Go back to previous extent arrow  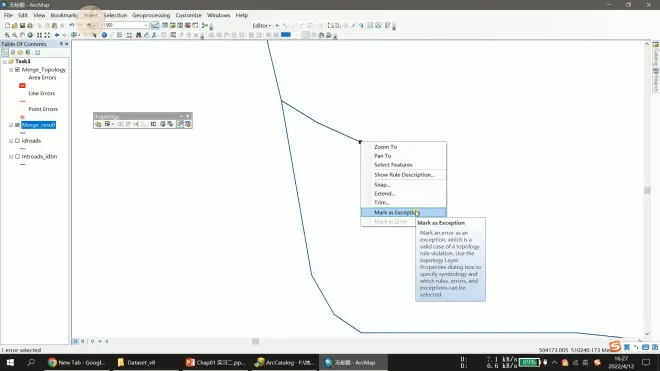[x=57, y=35]
